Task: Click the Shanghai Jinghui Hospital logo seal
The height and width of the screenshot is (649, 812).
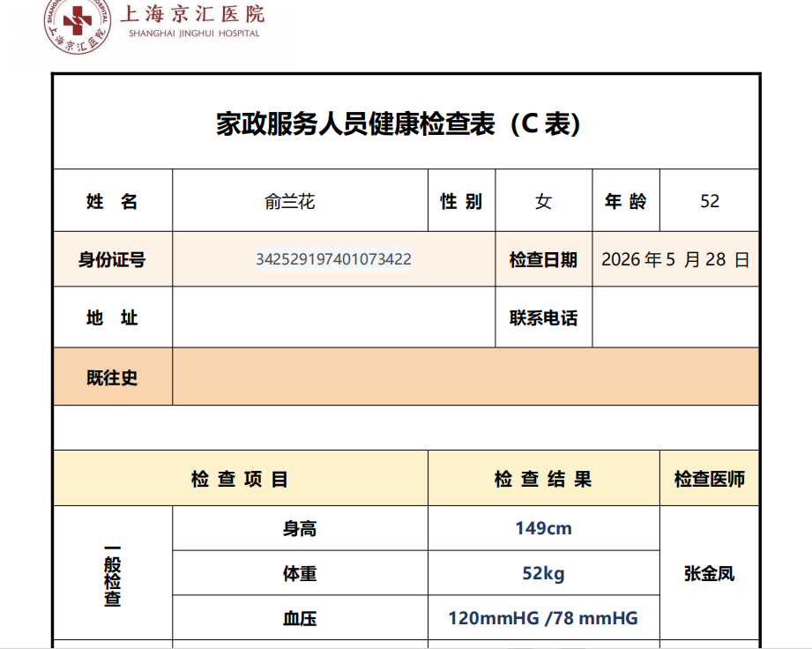Action: coord(78,25)
